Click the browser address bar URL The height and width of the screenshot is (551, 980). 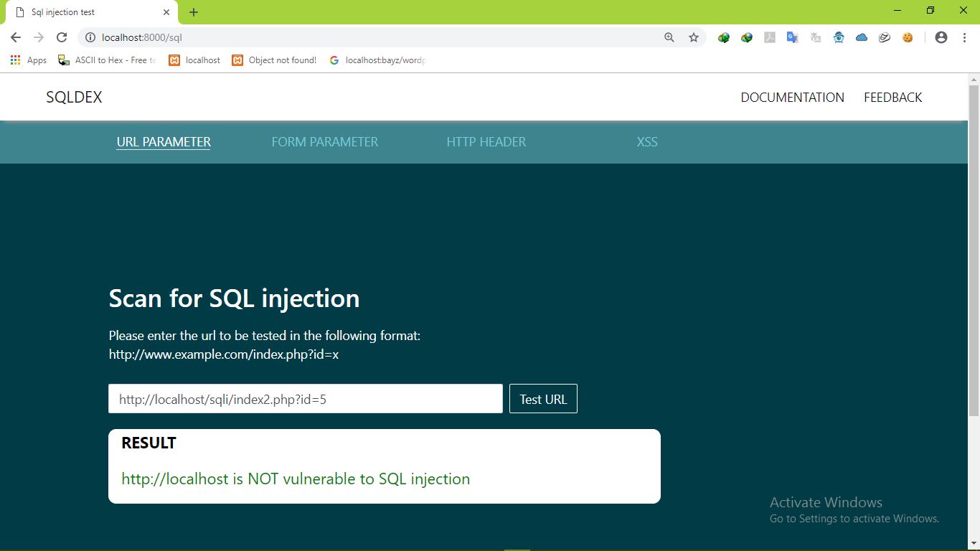(142, 37)
